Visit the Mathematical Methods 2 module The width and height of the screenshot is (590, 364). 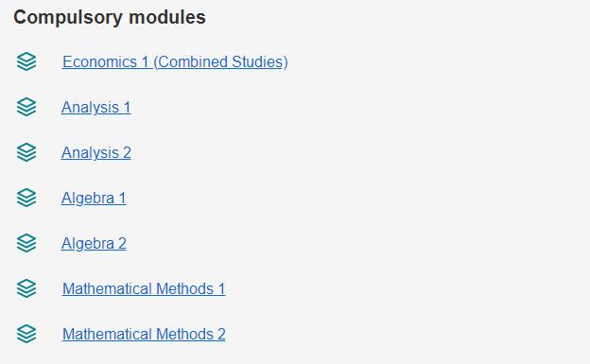click(144, 335)
